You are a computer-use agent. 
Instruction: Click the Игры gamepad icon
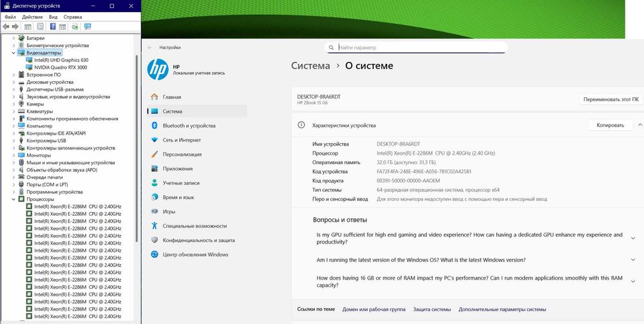pos(155,211)
